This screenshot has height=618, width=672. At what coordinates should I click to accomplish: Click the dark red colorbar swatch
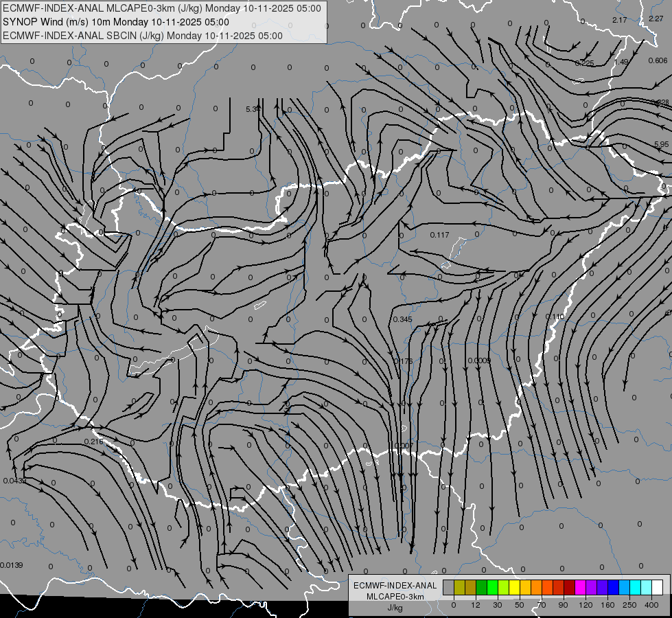click(570, 588)
